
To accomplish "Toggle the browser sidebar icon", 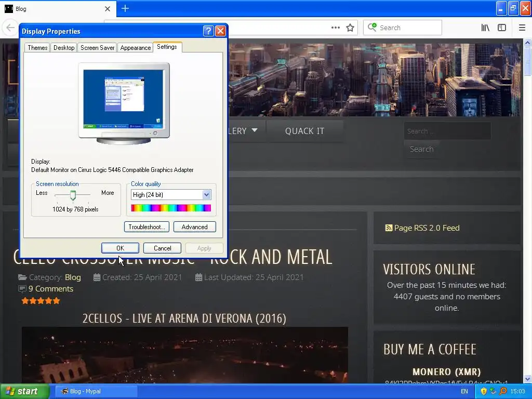I will (x=502, y=28).
